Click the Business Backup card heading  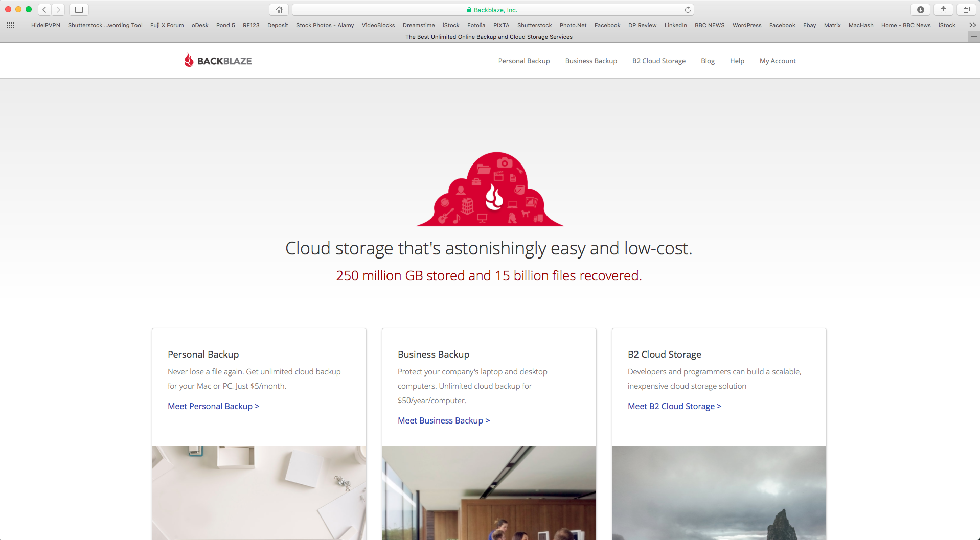tap(434, 354)
